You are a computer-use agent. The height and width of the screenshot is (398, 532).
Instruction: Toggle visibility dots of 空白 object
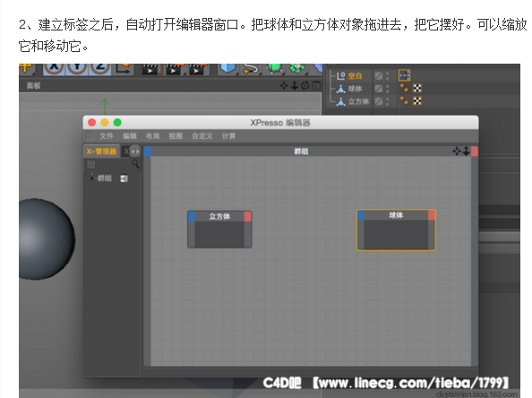(x=388, y=75)
